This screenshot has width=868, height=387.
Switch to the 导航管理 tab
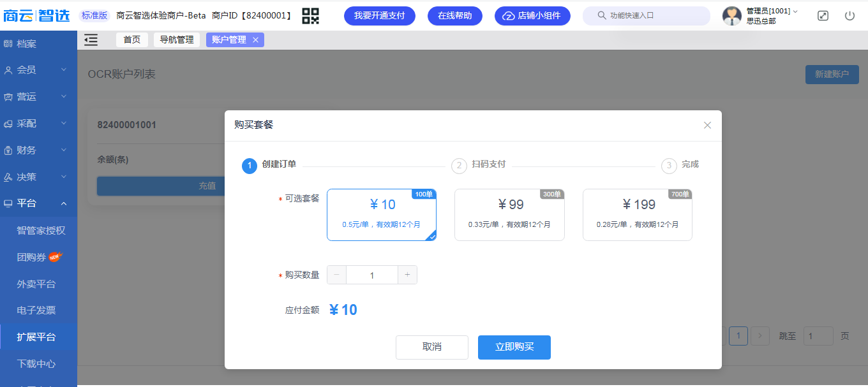177,40
